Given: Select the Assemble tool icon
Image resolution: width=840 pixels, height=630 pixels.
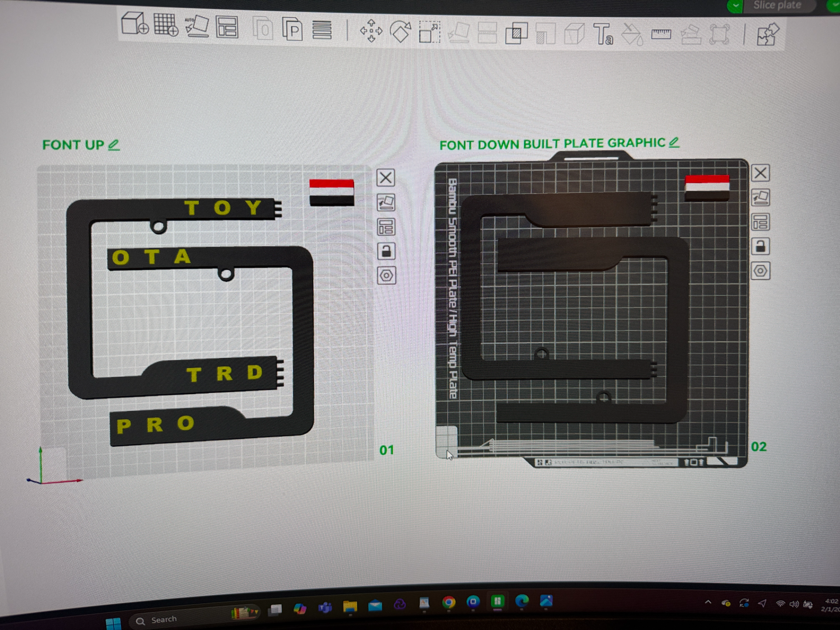Looking at the screenshot, I should 691,35.
